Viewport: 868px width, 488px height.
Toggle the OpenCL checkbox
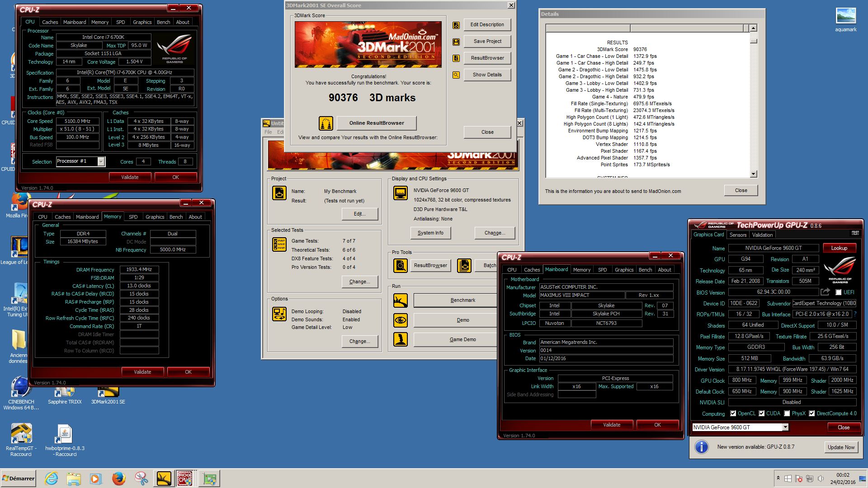[x=733, y=413]
